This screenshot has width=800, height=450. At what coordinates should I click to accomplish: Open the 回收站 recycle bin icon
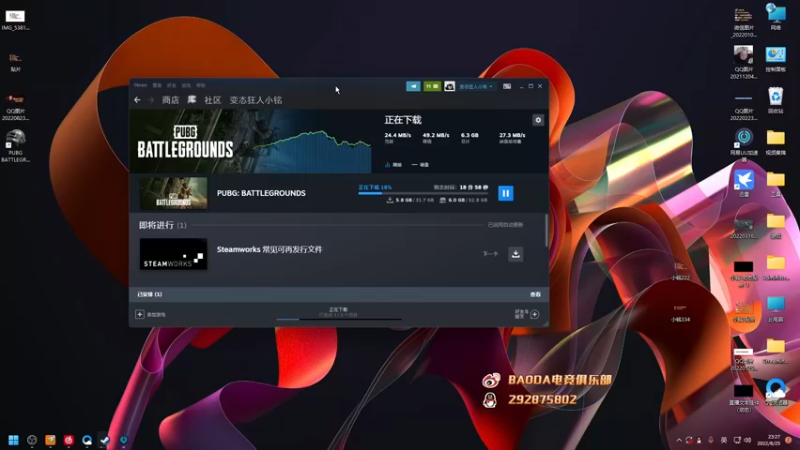pos(776,101)
